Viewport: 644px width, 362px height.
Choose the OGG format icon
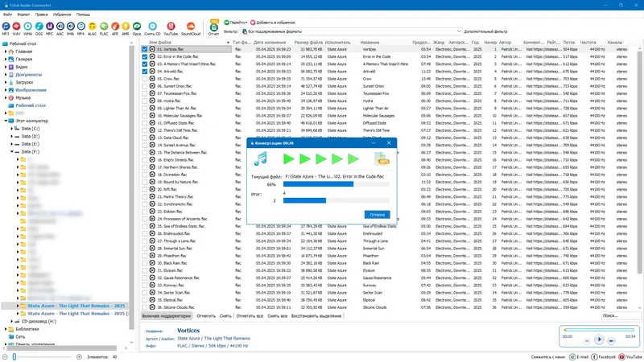pyautogui.click(x=39, y=27)
